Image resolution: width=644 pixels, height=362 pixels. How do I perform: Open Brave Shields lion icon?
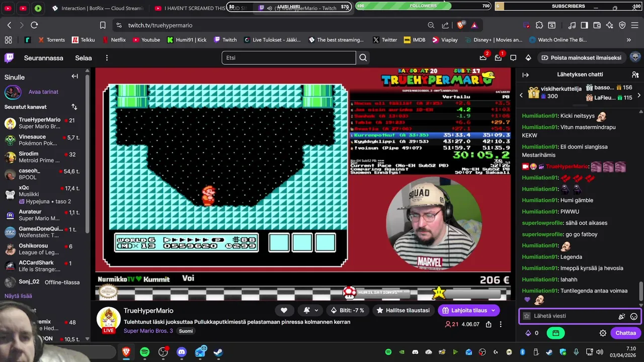point(461,25)
